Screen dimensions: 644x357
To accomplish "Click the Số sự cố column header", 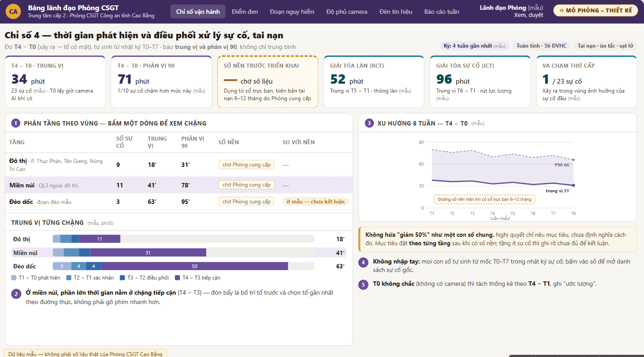I will pos(124,142).
